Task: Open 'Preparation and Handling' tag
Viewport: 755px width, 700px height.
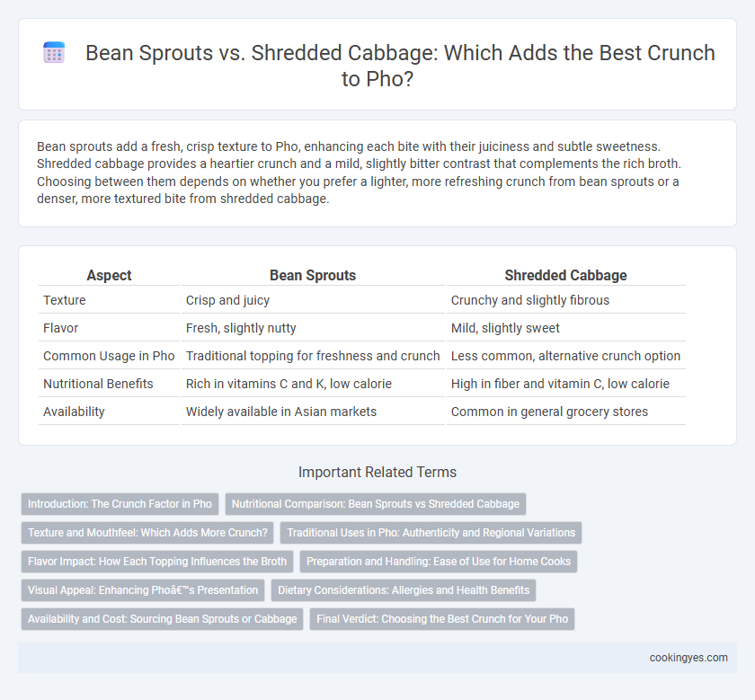Action: click(x=439, y=562)
